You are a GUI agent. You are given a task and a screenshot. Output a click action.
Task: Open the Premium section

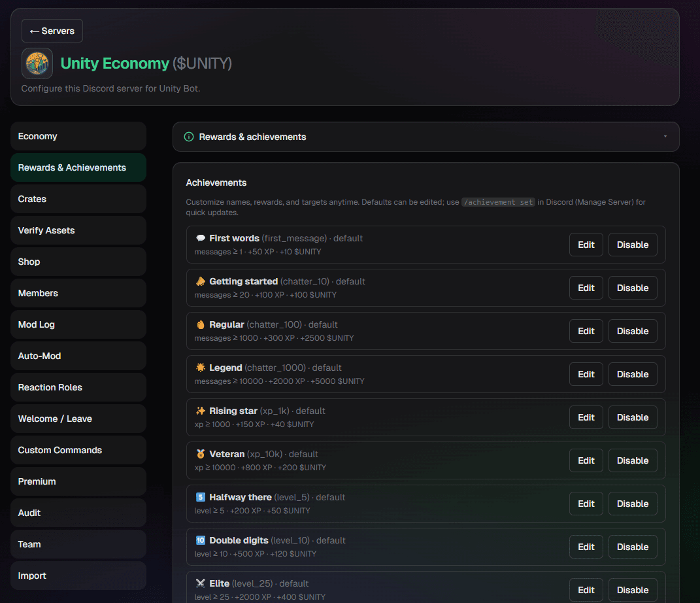(x=78, y=481)
